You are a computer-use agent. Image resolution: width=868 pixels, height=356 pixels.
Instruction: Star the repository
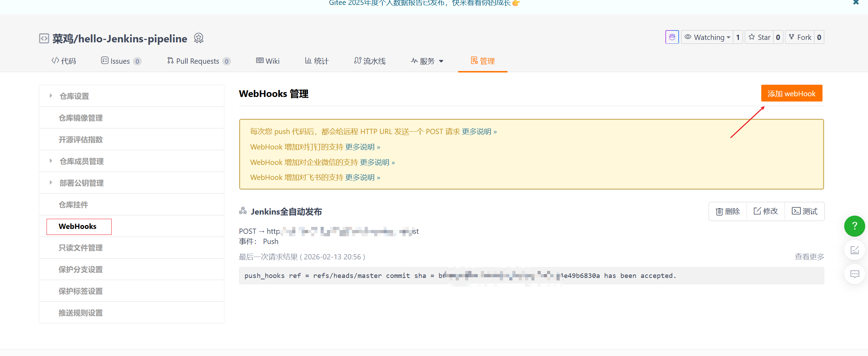pyautogui.click(x=759, y=37)
